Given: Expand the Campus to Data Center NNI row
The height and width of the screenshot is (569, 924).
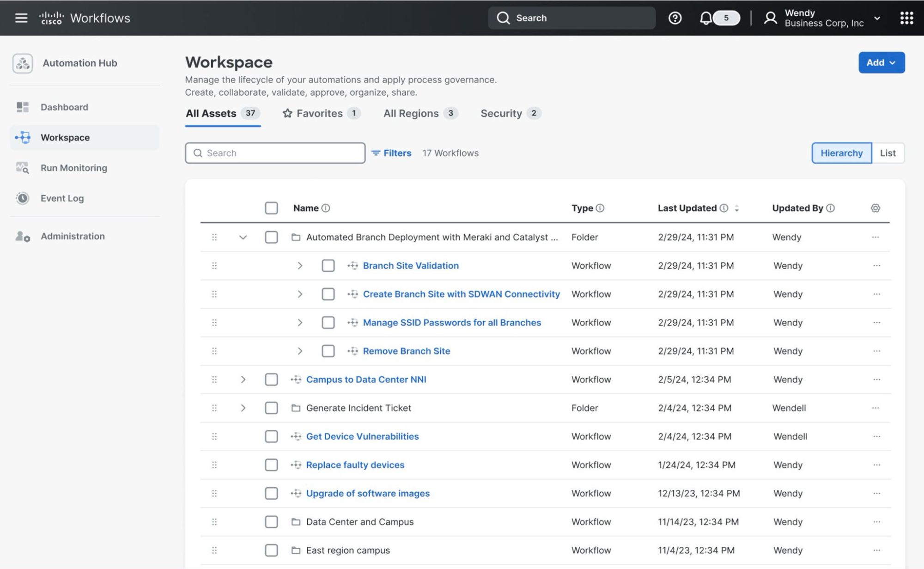Looking at the screenshot, I should 243,379.
